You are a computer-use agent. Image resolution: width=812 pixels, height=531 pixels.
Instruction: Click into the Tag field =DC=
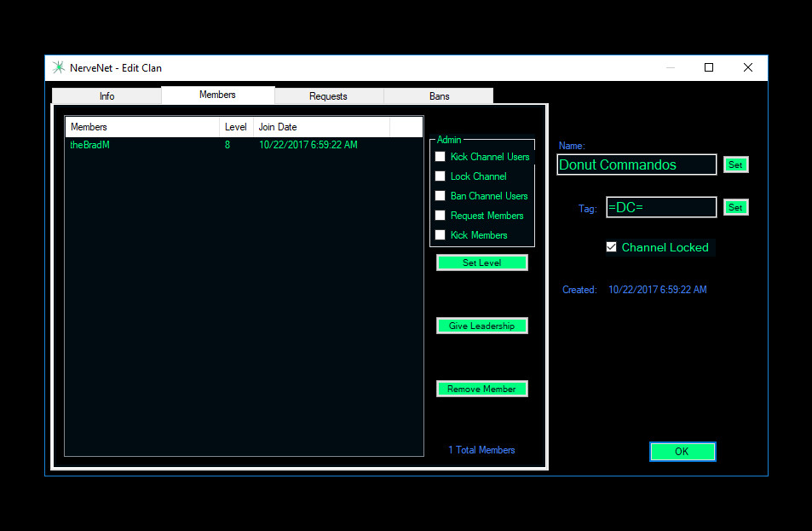(660, 207)
